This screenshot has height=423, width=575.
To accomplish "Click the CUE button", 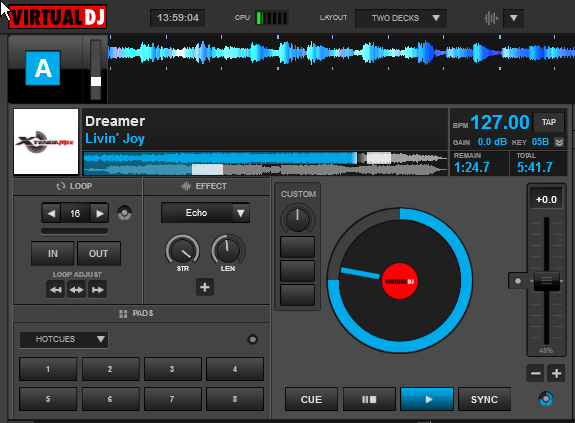I will (x=311, y=399).
